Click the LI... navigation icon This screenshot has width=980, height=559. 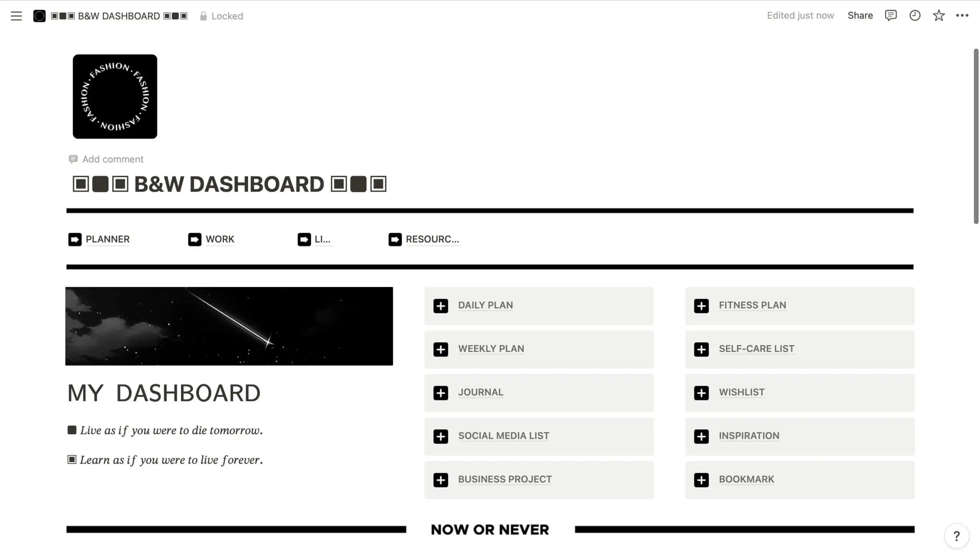point(304,239)
